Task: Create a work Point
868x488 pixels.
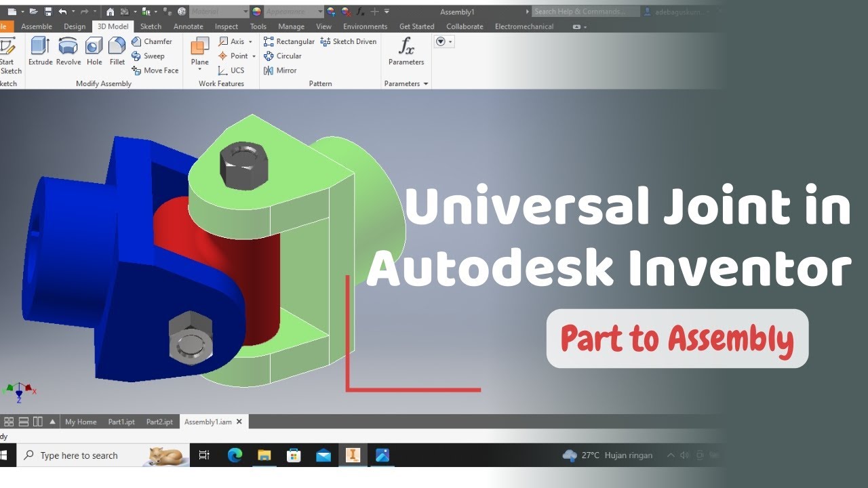Action: coord(233,56)
